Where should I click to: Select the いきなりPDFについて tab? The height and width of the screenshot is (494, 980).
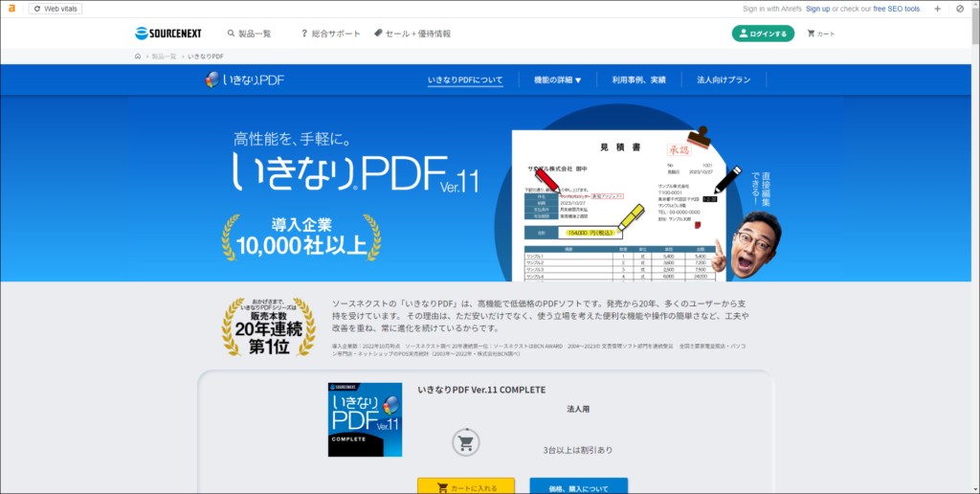pos(466,80)
